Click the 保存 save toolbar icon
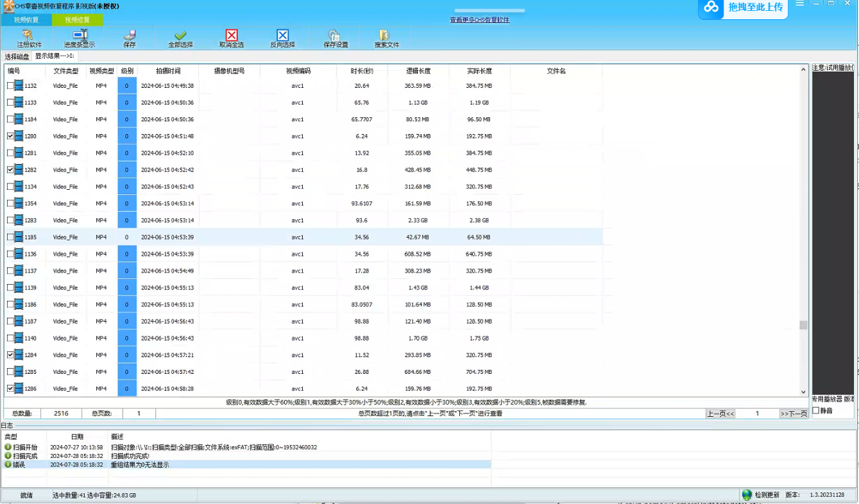 tap(130, 35)
